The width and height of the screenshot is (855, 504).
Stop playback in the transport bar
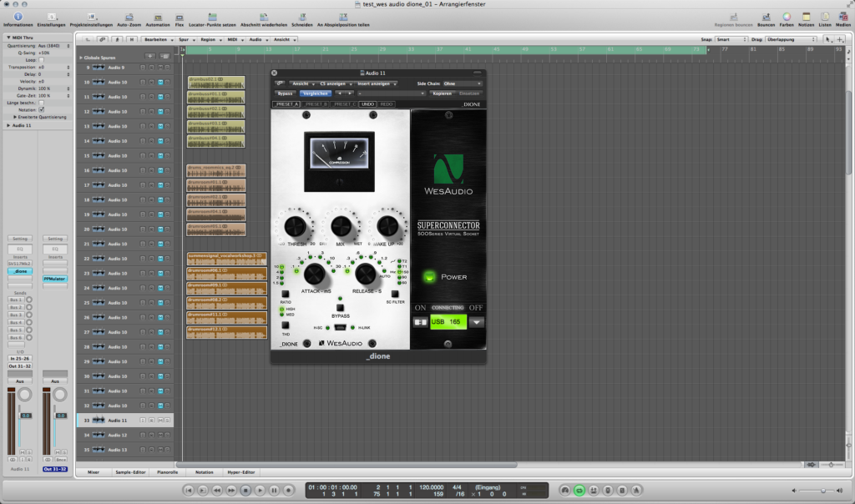(x=245, y=491)
